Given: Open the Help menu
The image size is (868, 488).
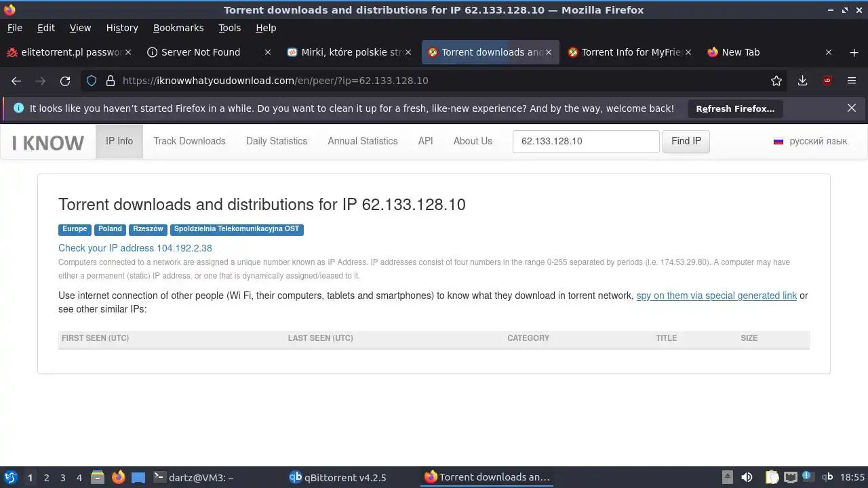Looking at the screenshot, I should [x=266, y=28].
